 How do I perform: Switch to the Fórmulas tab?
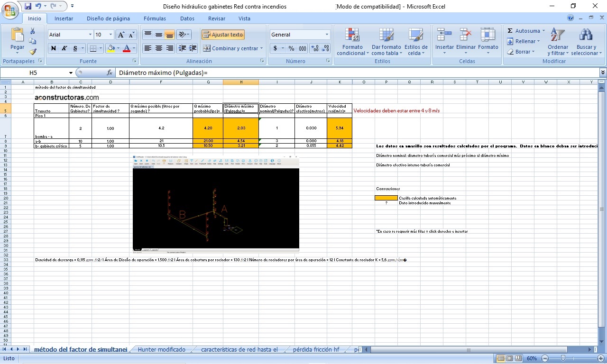(155, 18)
